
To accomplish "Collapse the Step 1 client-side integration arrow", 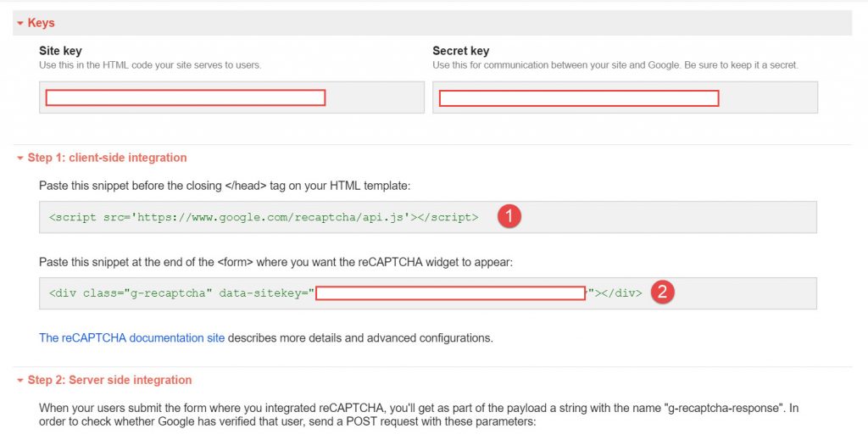I will (x=20, y=159).
